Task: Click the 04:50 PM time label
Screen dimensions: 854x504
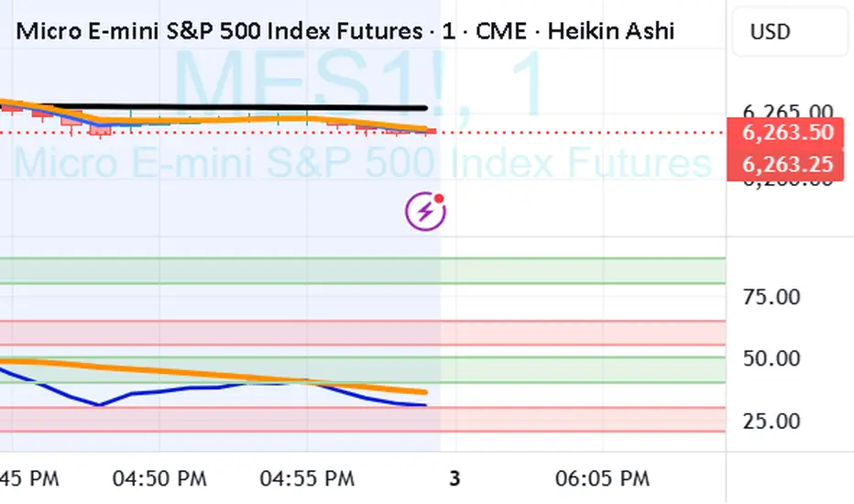Action: (160, 477)
